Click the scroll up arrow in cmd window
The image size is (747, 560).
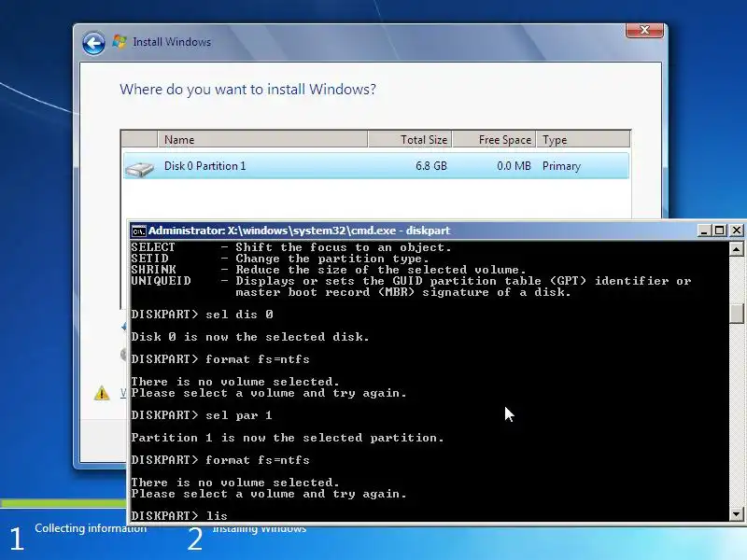[x=736, y=248]
